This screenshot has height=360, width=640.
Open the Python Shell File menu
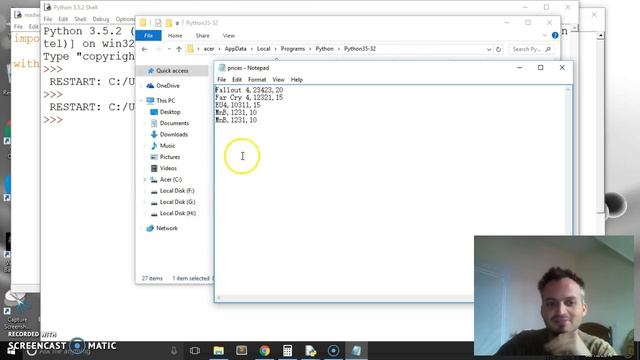[x=48, y=19]
